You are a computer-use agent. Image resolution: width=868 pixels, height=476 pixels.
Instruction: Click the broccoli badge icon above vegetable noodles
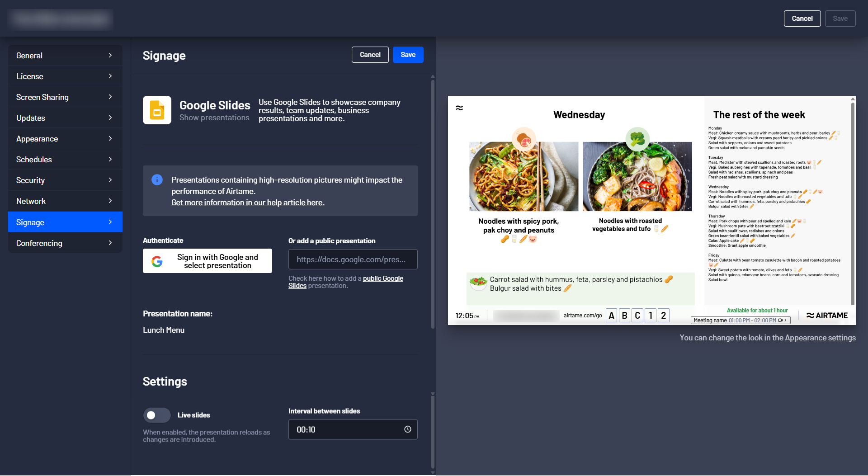(x=637, y=139)
